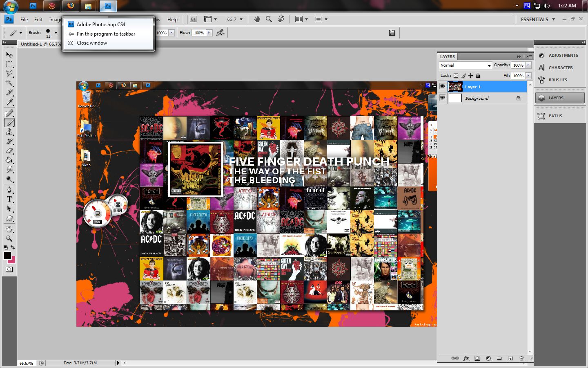Open the View Extras dropdown
This screenshot has width=588, height=368.
[210, 19]
